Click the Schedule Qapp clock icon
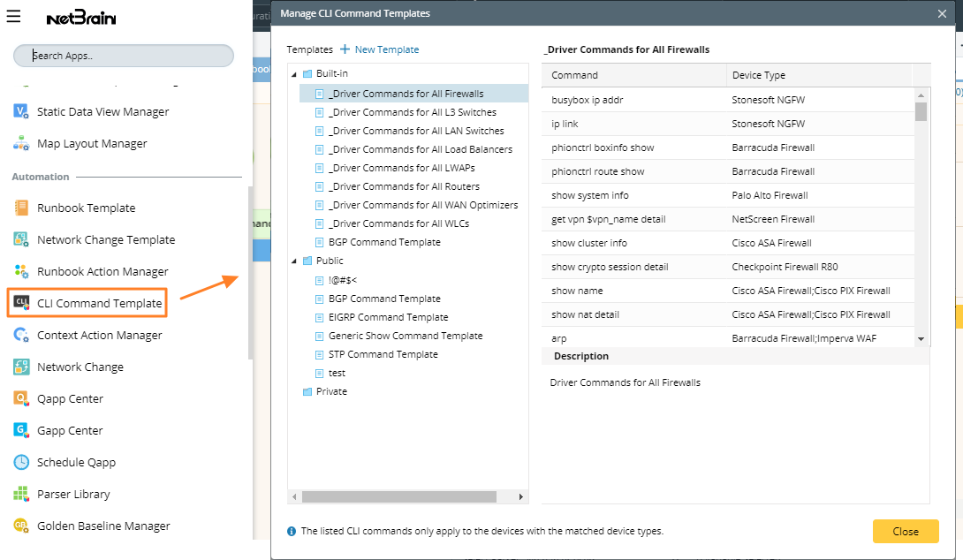 21,463
